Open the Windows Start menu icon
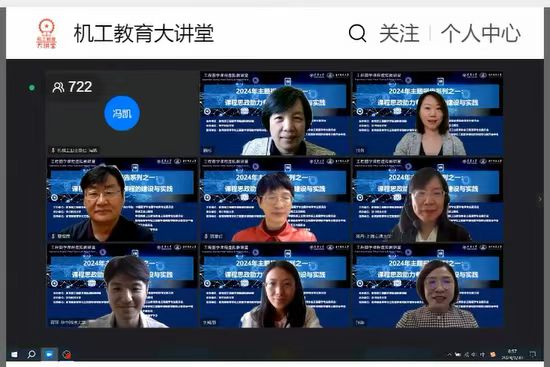Screen dimensions: 550x367 click(14, 354)
